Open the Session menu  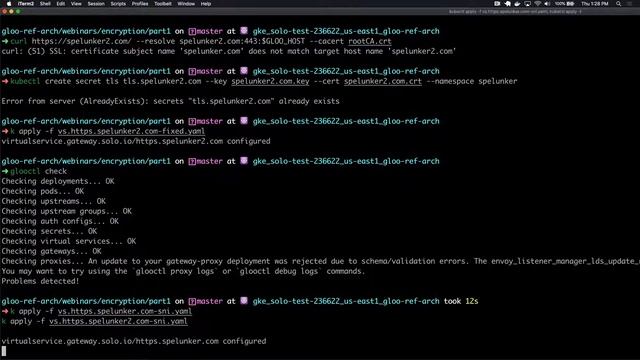click(96, 4)
